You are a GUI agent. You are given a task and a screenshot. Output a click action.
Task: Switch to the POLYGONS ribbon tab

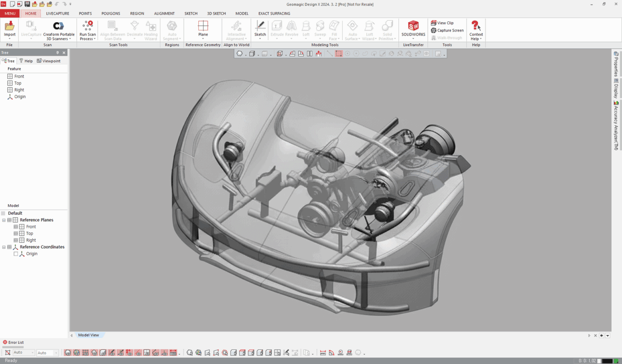tap(111, 13)
